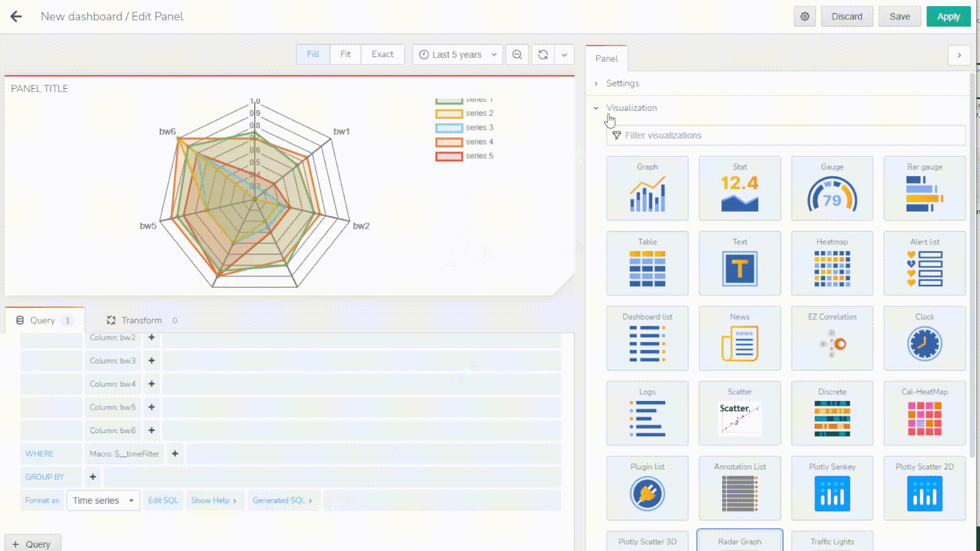Click the Filter visualizations input field
This screenshot has width=980, height=551.
786,135
